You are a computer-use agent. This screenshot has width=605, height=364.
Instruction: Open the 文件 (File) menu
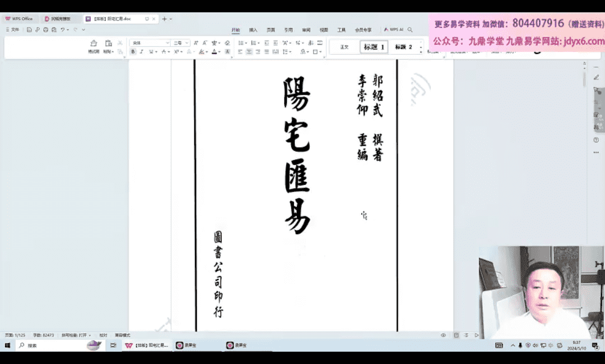(x=12, y=30)
